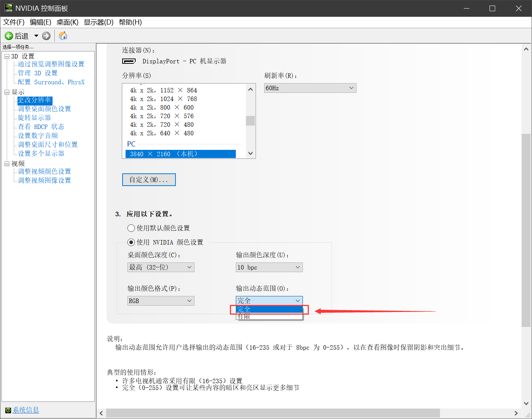This screenshot has width=532, height=419.
Task: Click the grey Forward arrow icon
Action: point(46,36)
